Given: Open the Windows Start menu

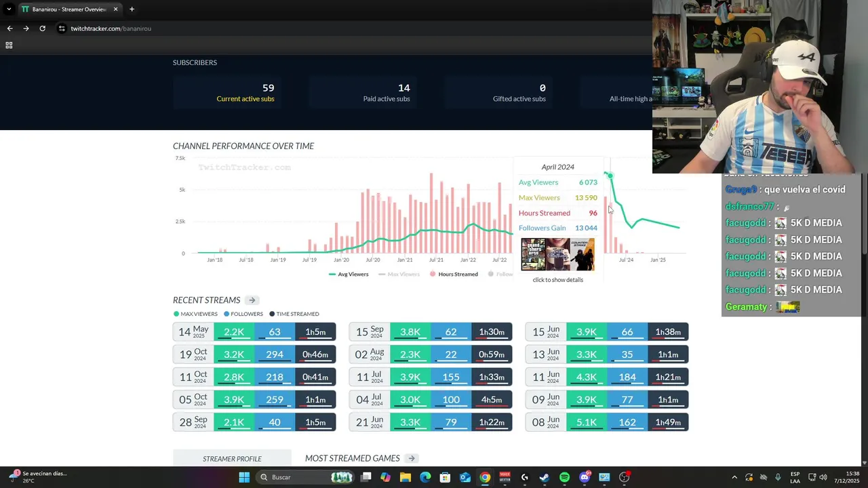Looking at the screenshot, I should click(244, 477).
